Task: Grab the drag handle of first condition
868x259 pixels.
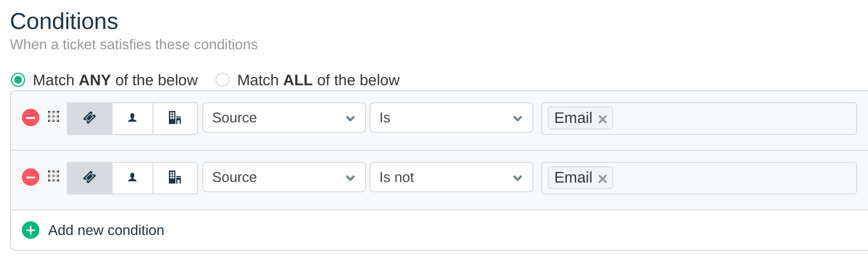Action: (54, 116)
